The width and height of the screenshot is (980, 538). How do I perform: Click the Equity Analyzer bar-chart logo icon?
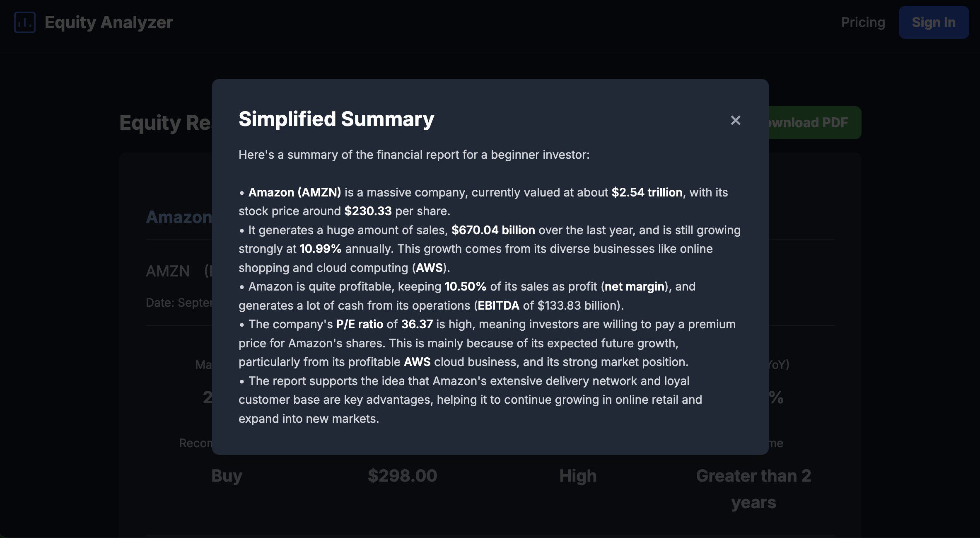coord(24,23)
